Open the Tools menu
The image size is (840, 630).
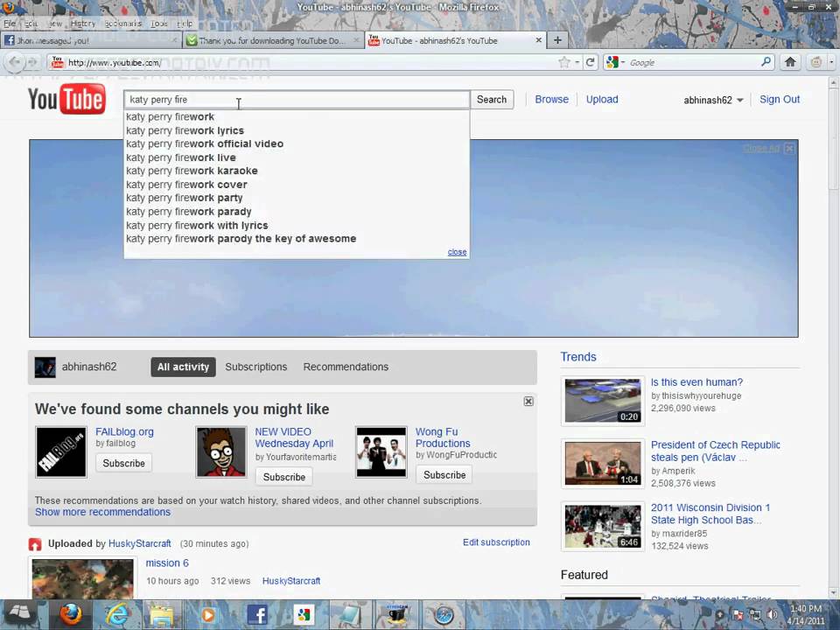tap(159, 24)
